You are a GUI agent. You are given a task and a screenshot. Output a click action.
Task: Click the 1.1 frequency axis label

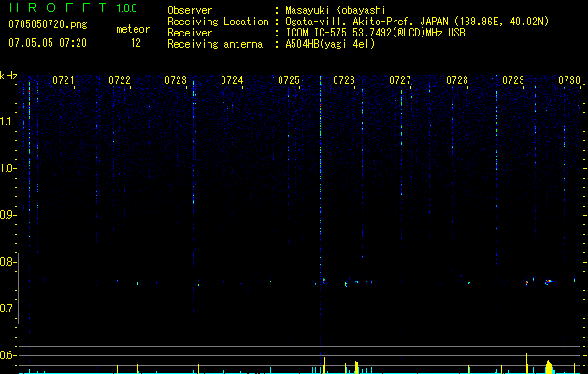click(7, 122)
